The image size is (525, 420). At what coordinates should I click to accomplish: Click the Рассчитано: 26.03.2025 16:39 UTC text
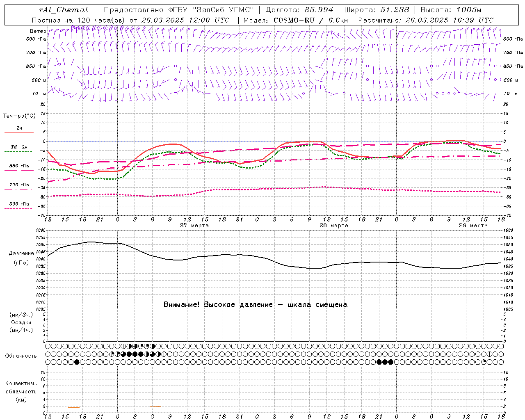click(426, 20)
